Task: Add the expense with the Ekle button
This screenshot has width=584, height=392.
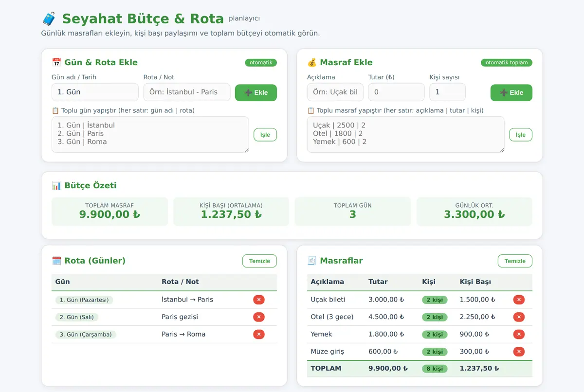Action: pyautogui.click(x=511, y=93)
